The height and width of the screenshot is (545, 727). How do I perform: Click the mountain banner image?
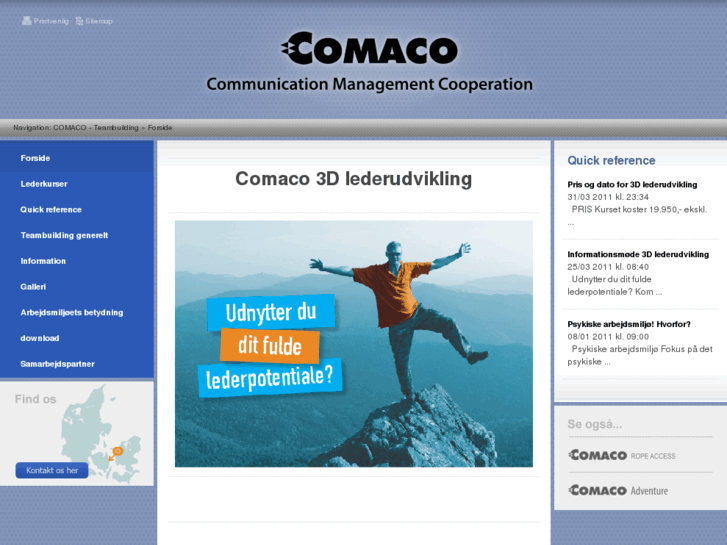point(354,344)
